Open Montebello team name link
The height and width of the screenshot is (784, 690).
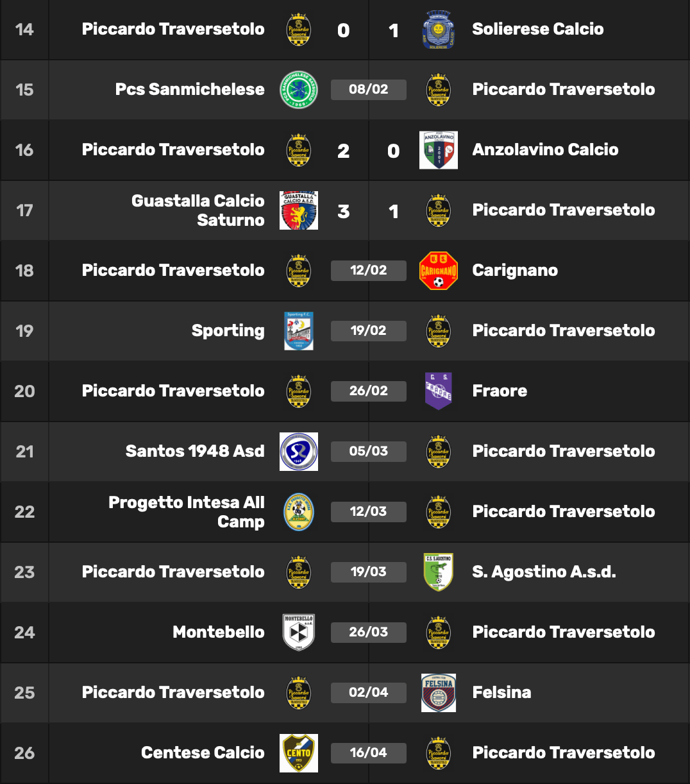(219, 633)
